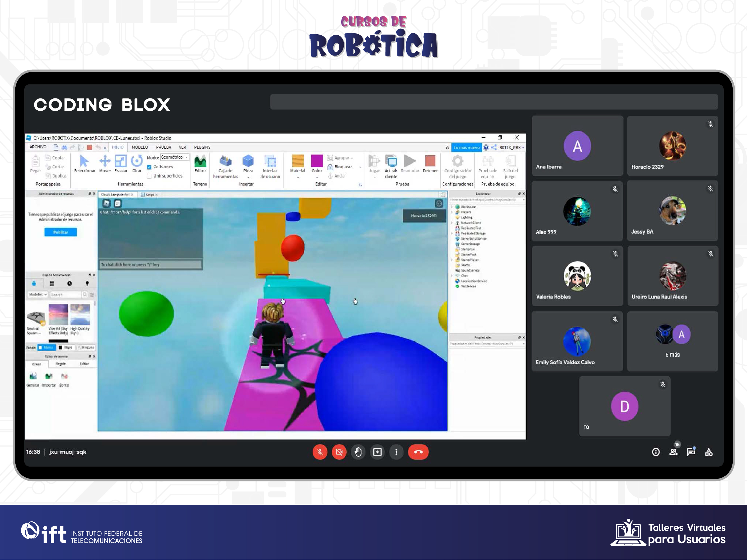Expand the StarterPlayer tree node
The width and height of the screenshot is (747, 560).
point(452,260)
